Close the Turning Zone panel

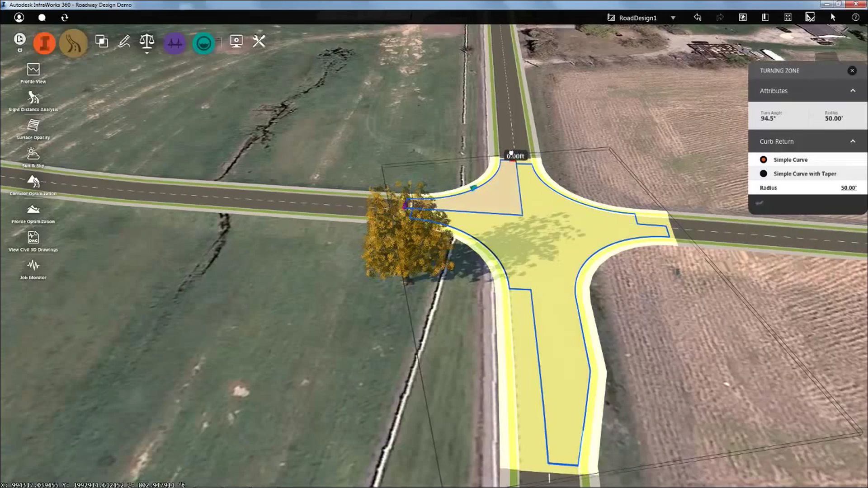point(852,70)
